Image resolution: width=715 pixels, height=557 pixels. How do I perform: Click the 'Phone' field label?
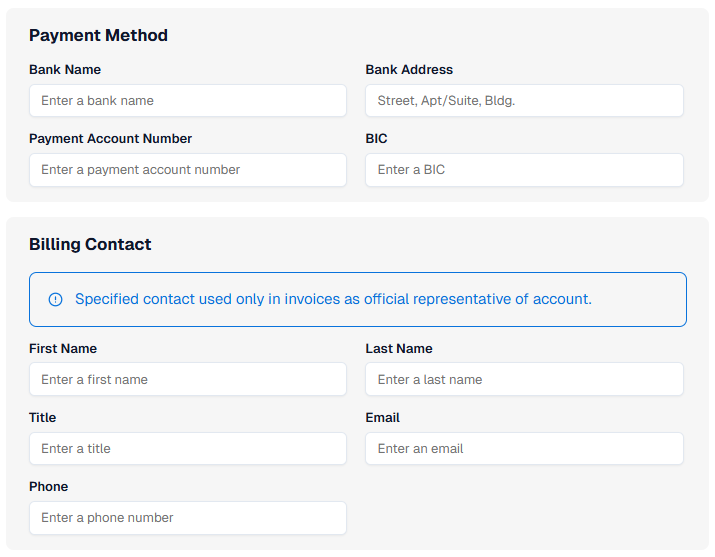tap(49, 487)
